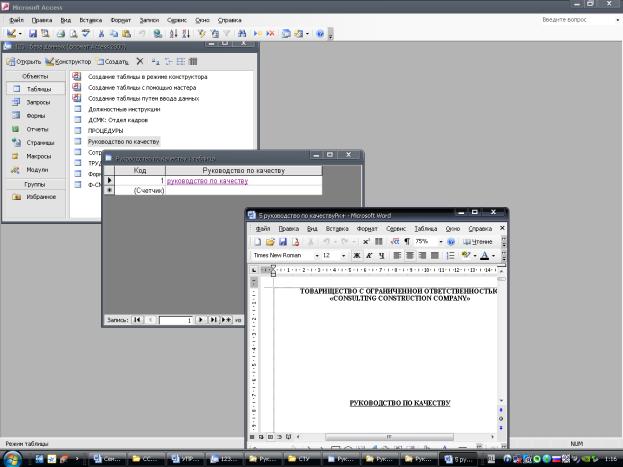This screenshot has height=467, width=623.
Task: Click the delete X icon in database window
Action: click(x=140, y=61)
